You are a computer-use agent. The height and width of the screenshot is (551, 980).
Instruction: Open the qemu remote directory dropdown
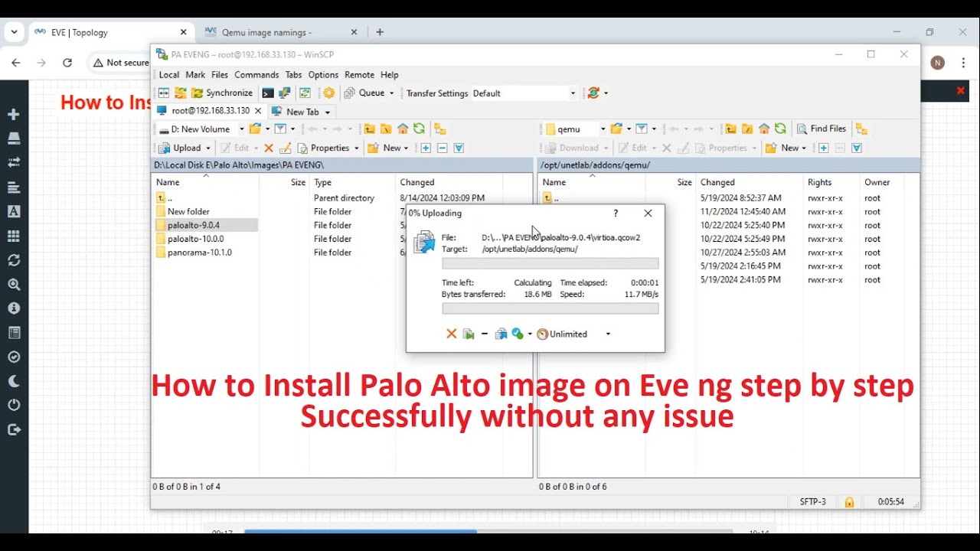tap(603, 129)
